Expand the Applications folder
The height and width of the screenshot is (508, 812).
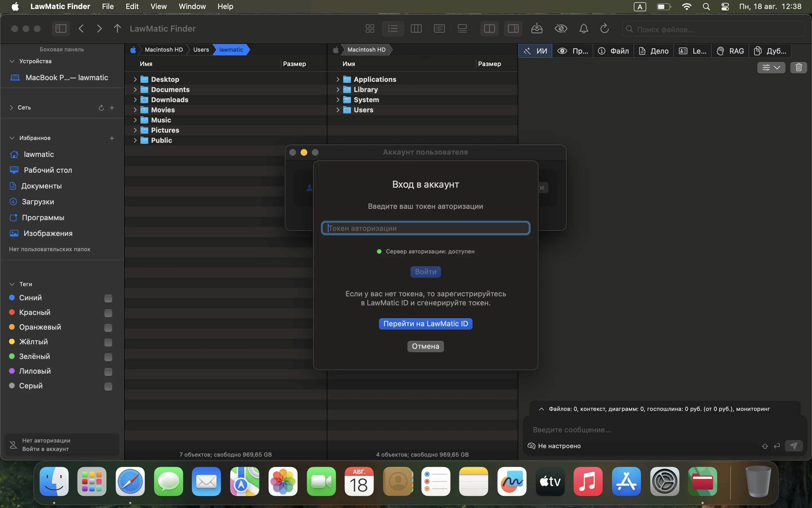click(338, 79)
